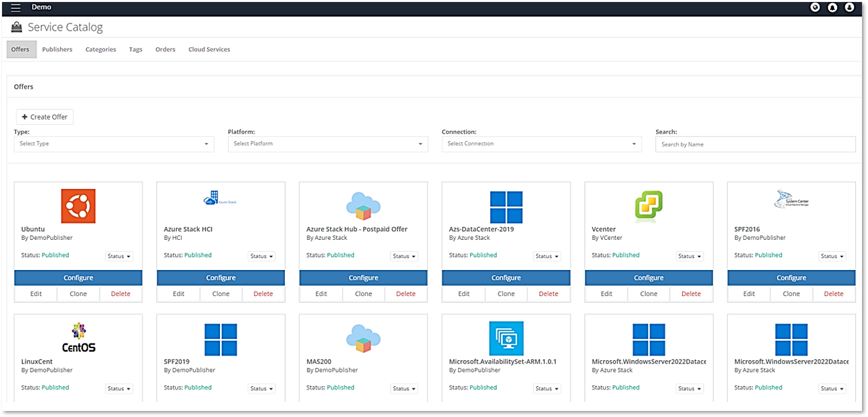
Task: Configure the Azure Stack HCI offer
Action: [x=221, y=278]
